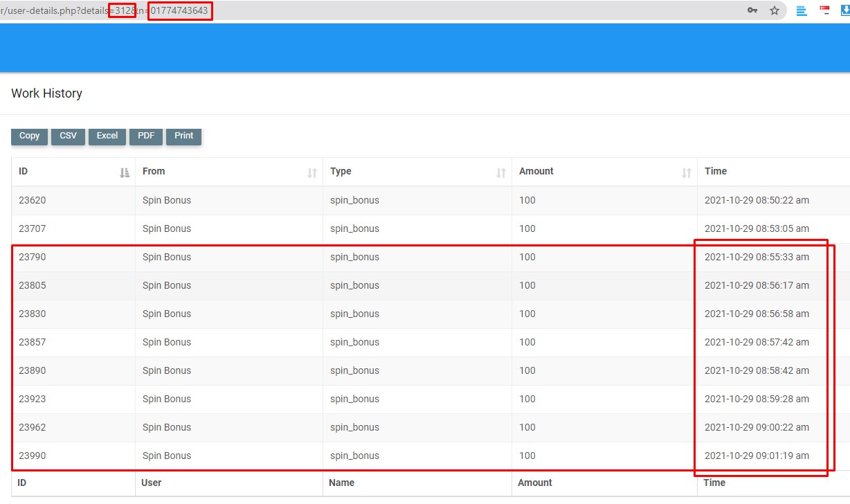Export the work history to Excel
This screenshot has height=504, width=850.
[x=107, y=136]
